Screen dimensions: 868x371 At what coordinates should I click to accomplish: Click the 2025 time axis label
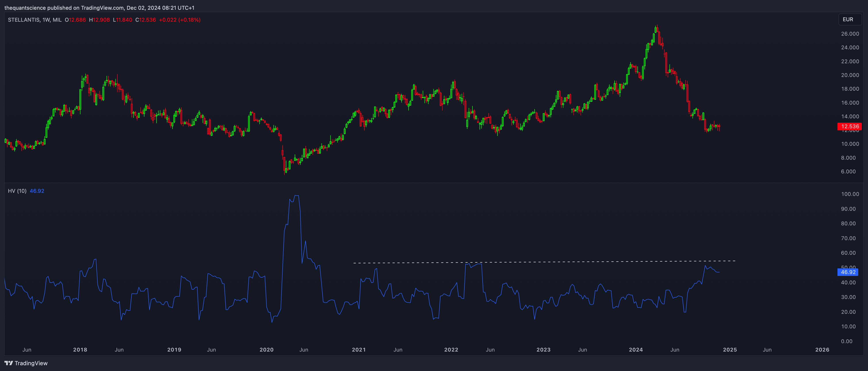[730, 350]
